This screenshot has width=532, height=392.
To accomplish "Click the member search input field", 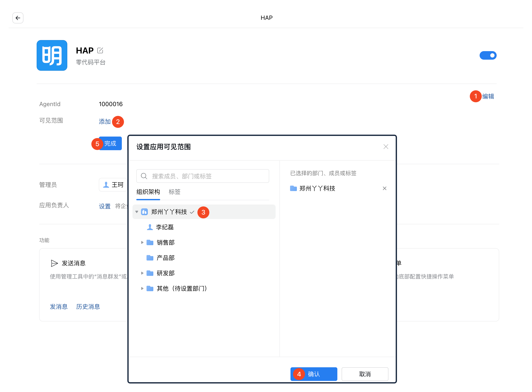I will pos(206,176).
